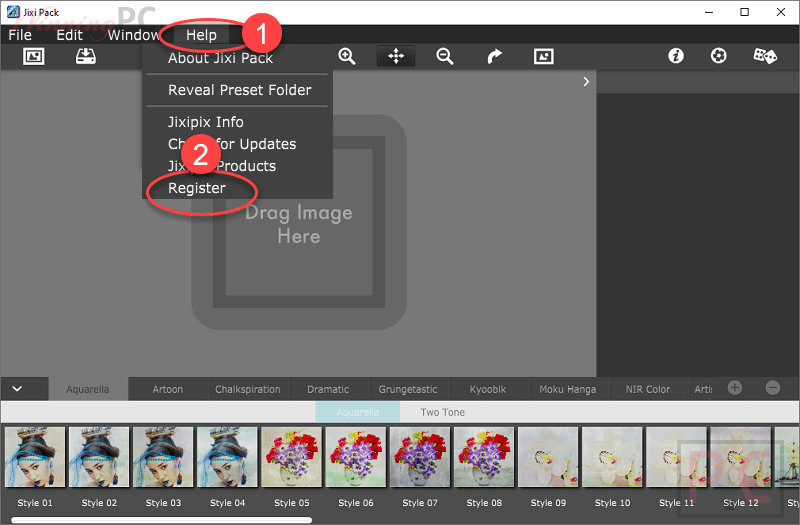Collapse the presets panel chevron
The height and width of the screenshot is (525, 800).
click(x=17, y=389)
